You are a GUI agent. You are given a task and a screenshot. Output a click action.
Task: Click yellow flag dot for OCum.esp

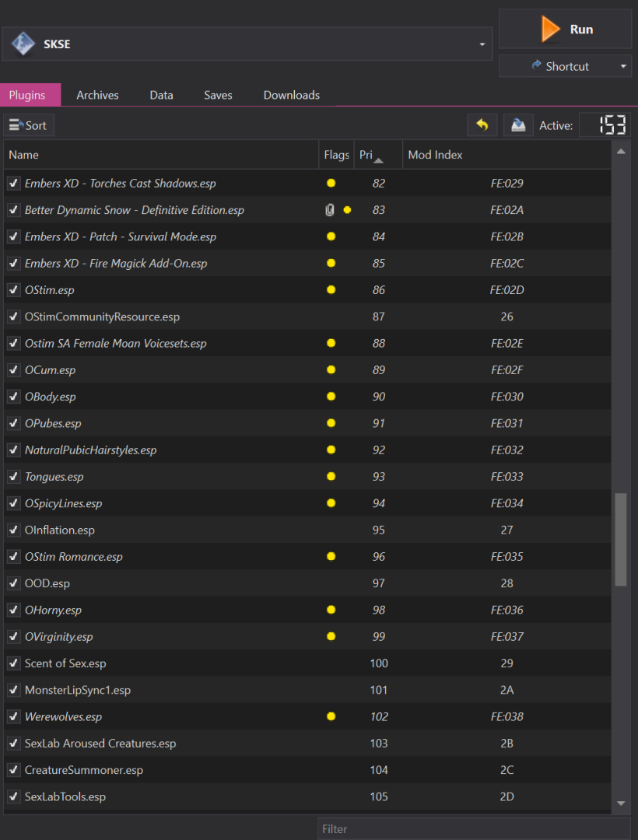pos(331,369)
